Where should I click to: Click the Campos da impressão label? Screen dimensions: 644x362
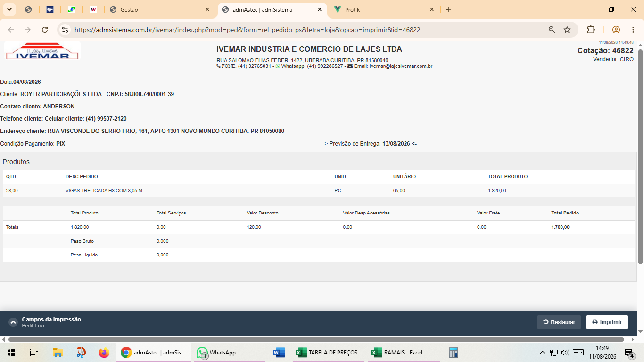pos(51,319)
